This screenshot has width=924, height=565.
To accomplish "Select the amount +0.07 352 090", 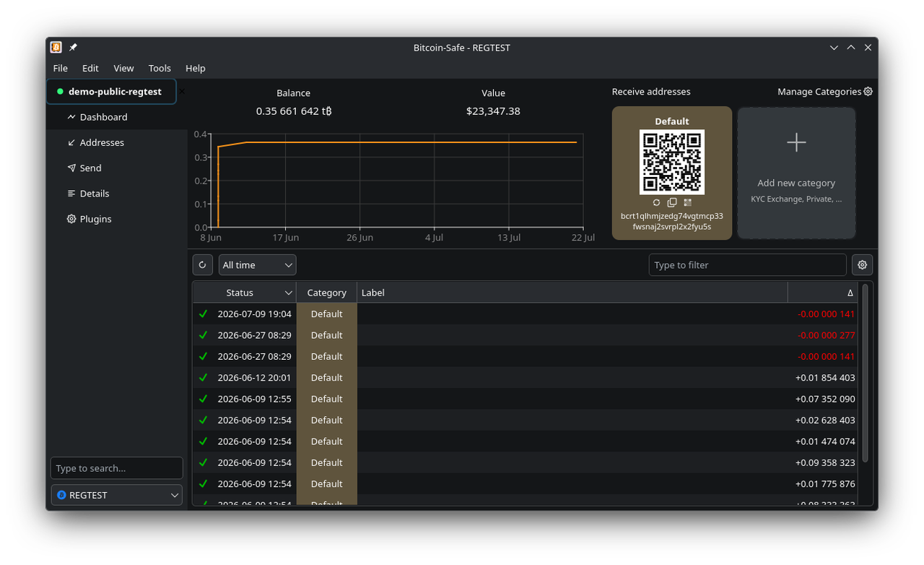I will [x=825, y=399].
